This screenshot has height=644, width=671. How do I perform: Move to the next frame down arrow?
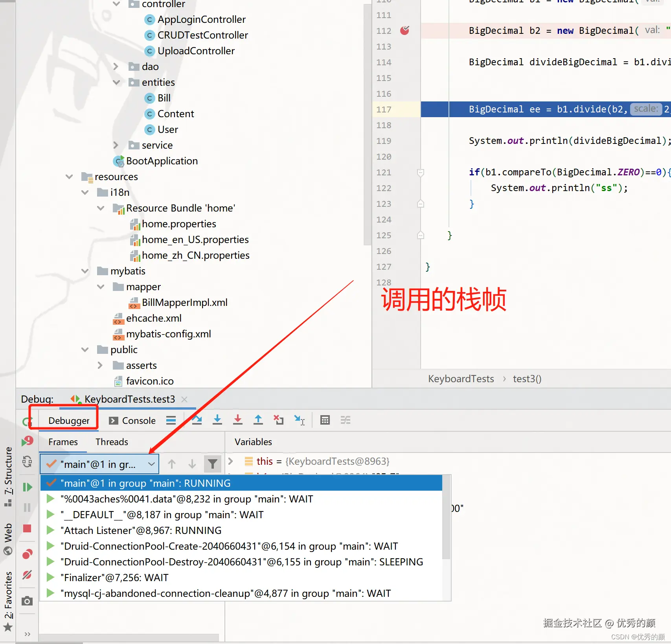tap(192, 464)
